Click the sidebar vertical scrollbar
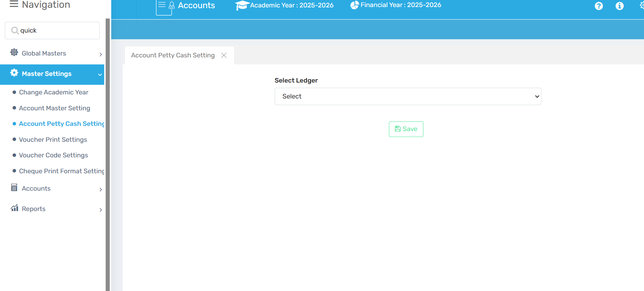Viewport: 644px width, 291px height. click(x=108, y=155)
